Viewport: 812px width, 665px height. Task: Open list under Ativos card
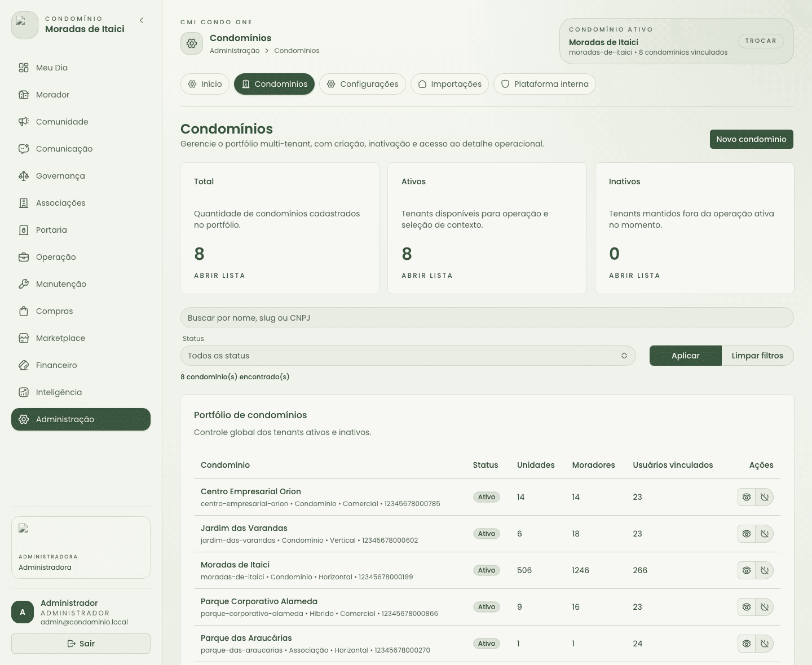pyautogui.click(x=427, y=276)
